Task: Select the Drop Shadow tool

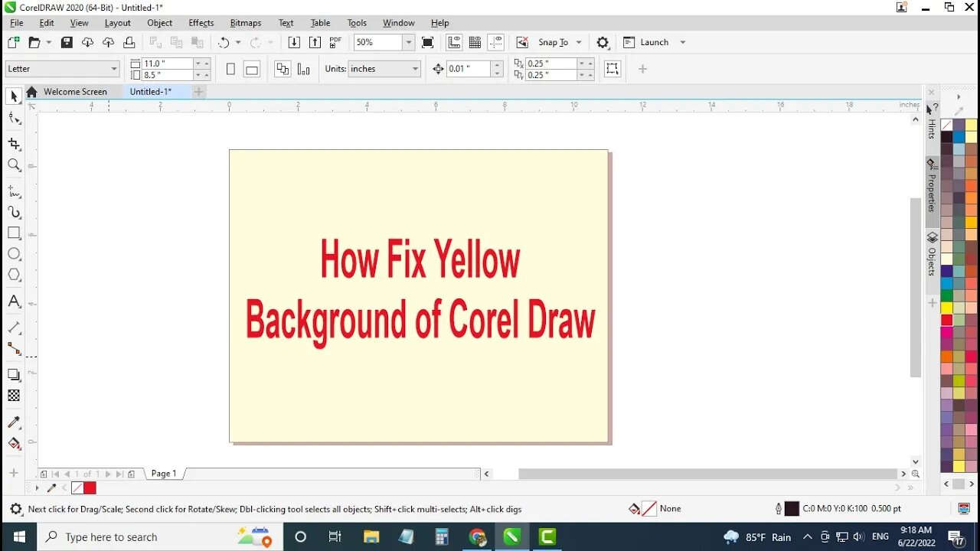Action: coord(14,374)
